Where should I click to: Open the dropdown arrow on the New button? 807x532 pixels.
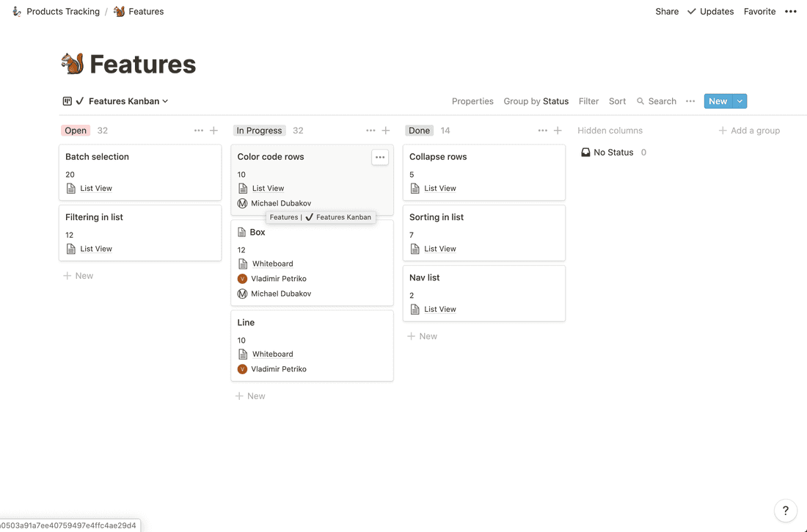coord(739,101)
